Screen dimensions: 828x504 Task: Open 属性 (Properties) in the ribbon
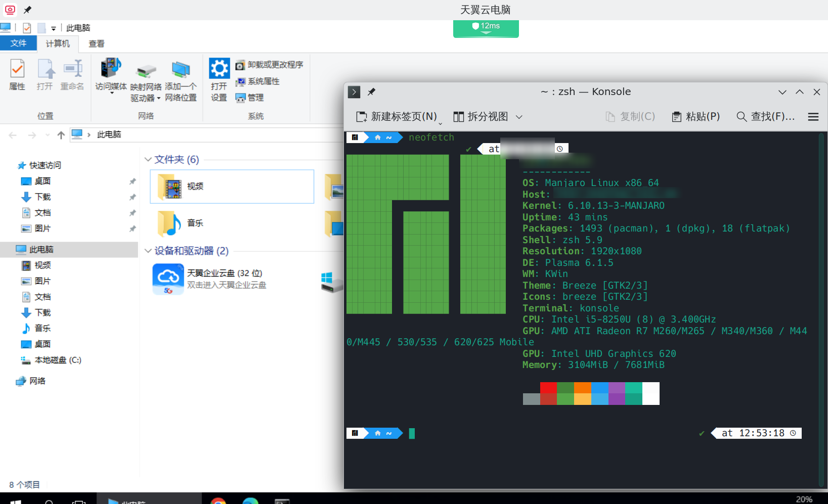point(17,75)
